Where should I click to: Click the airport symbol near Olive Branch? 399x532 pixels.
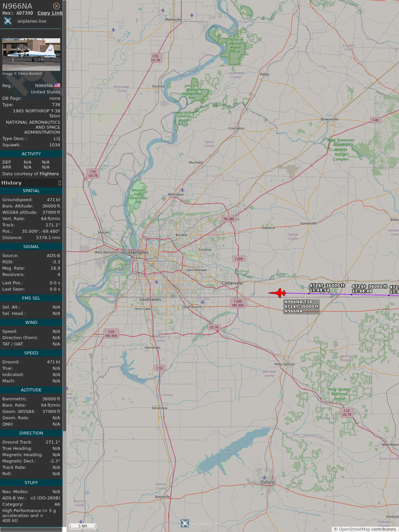(202, 302)
